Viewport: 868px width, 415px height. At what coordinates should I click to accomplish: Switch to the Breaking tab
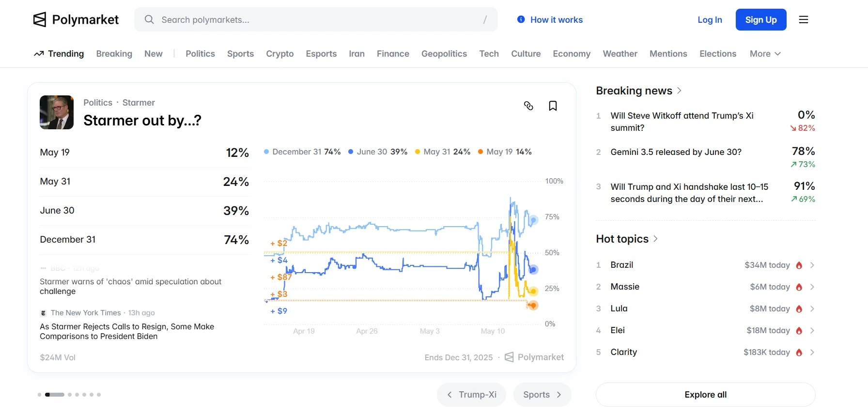tap(114, 54)
